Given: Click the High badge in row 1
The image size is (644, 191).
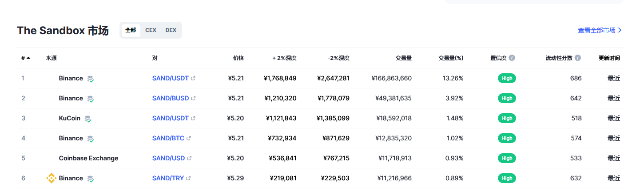Looking at the screenshot, I should coord(507,78).
